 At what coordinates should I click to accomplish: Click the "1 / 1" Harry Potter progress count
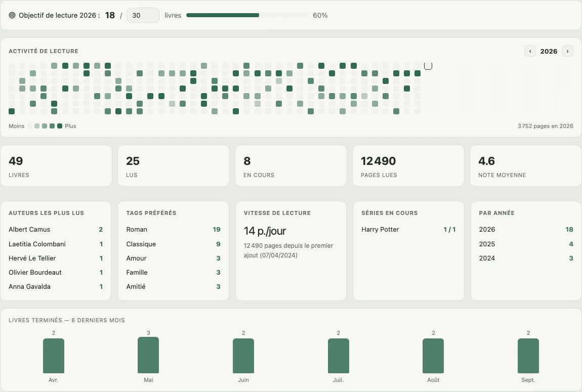[449, 230]
